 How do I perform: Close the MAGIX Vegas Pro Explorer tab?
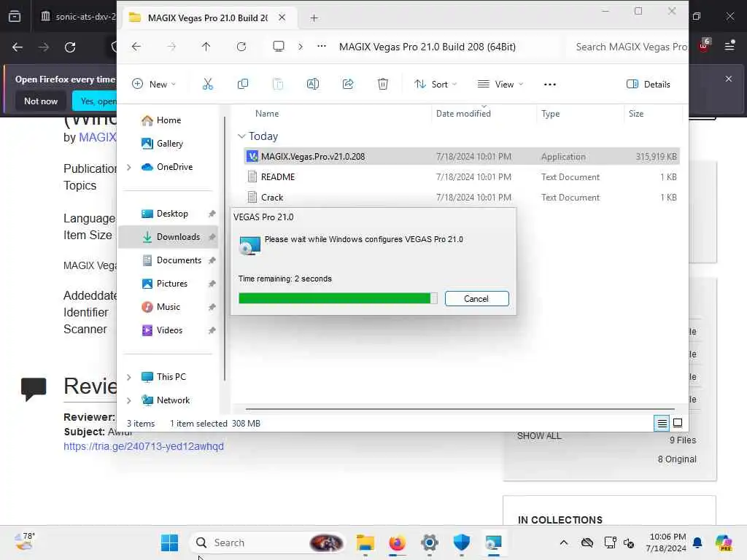pos(282,17)
